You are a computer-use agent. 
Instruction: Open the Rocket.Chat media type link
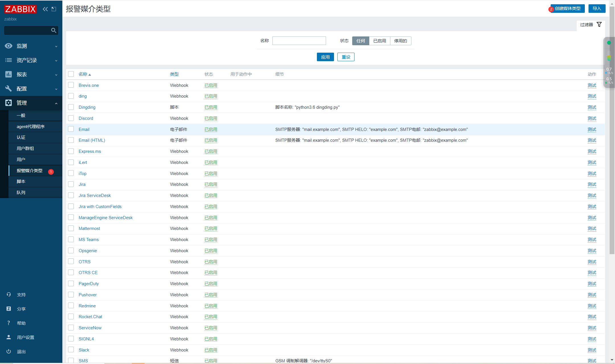click(90, 317)
